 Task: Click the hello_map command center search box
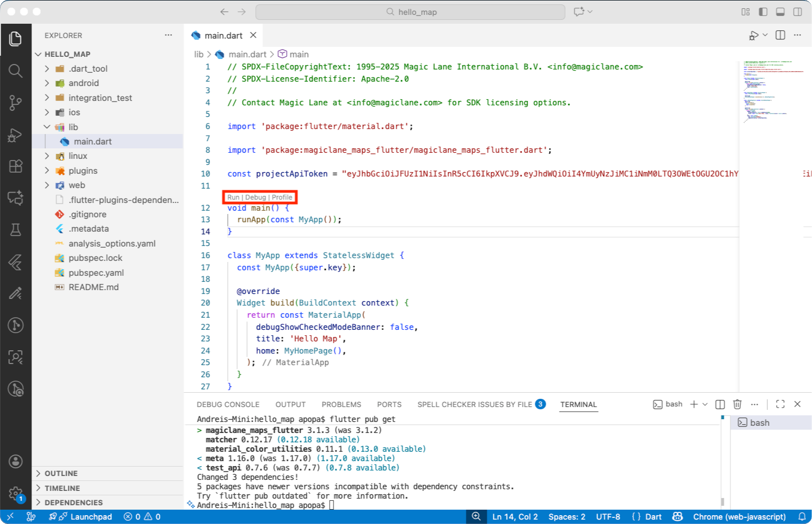point(411,12)
